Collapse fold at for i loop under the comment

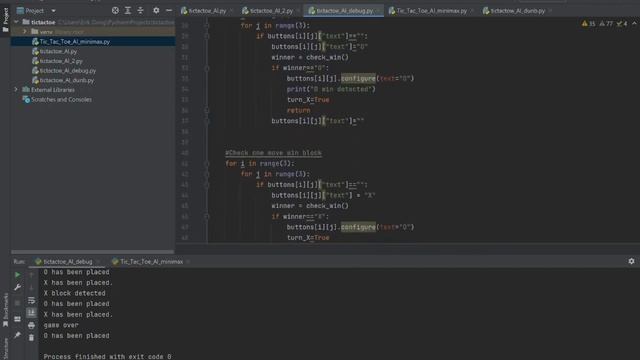coord(207,163)
